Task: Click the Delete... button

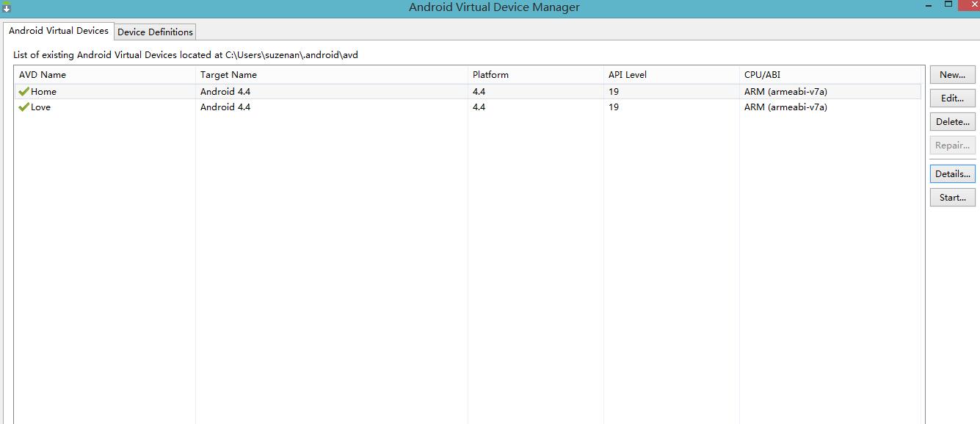Action: (952, 122)
